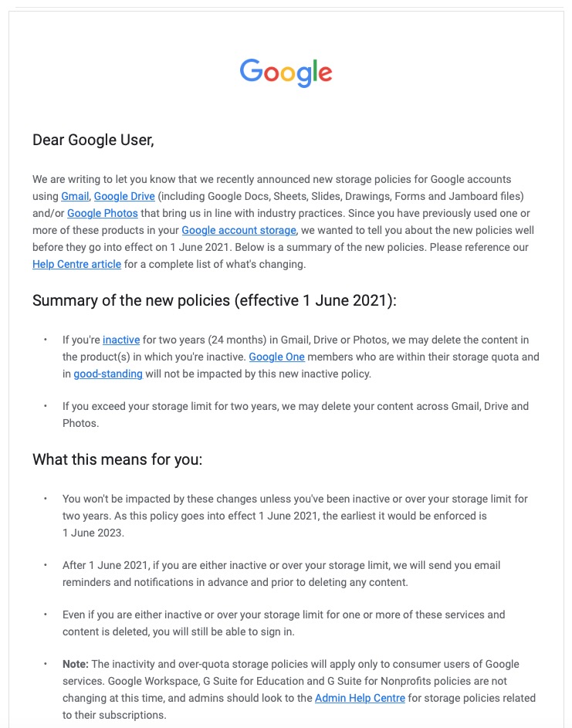Click the opening 'We are writing to let you know' text
Image resolution: width=572 pixels, height=728 pixels.
[x=116, y=180]
